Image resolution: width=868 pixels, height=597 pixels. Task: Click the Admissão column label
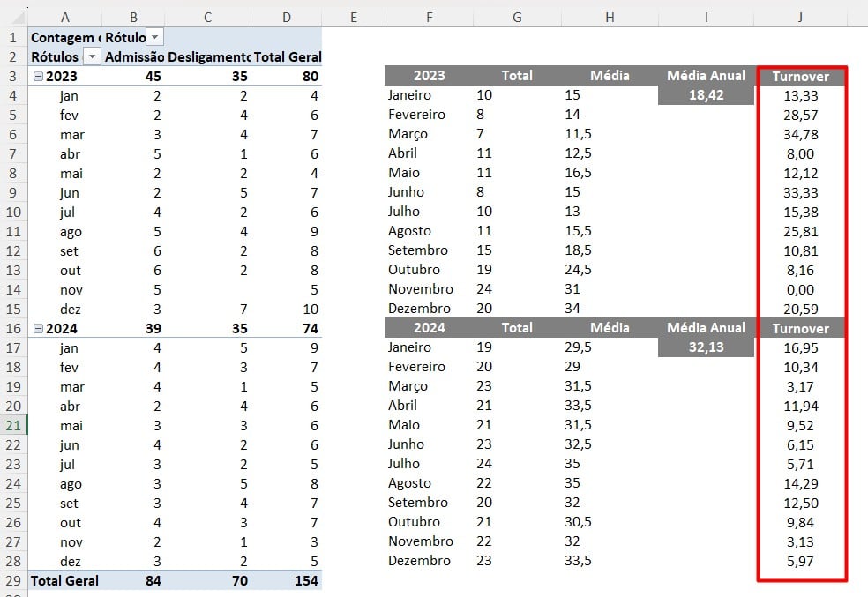tap(134, 56)
